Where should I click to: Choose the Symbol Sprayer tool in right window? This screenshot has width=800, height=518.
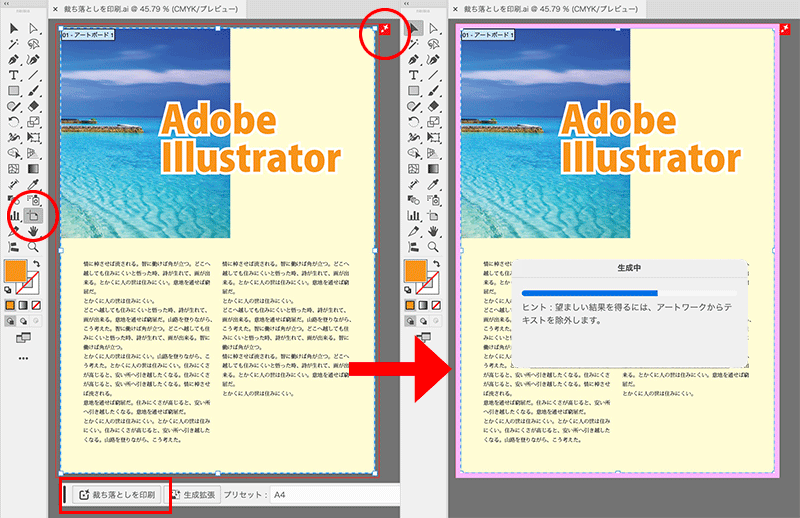click(x=433, y=200)
